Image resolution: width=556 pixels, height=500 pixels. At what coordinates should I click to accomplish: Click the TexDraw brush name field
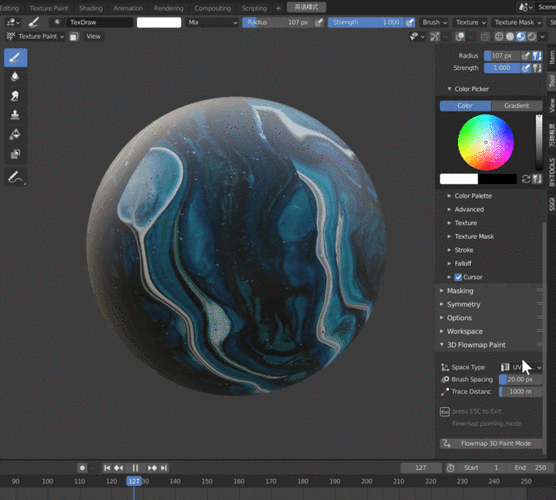[x=100, y=22]
